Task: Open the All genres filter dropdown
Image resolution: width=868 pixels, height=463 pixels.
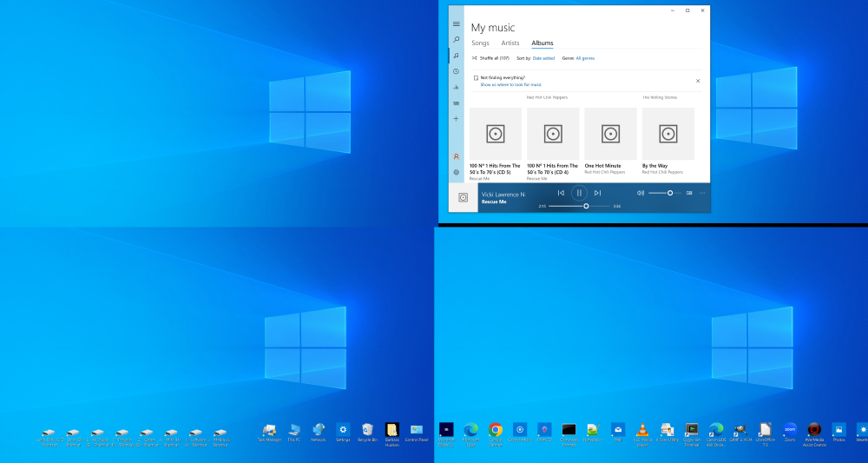Action: [585, 58]
